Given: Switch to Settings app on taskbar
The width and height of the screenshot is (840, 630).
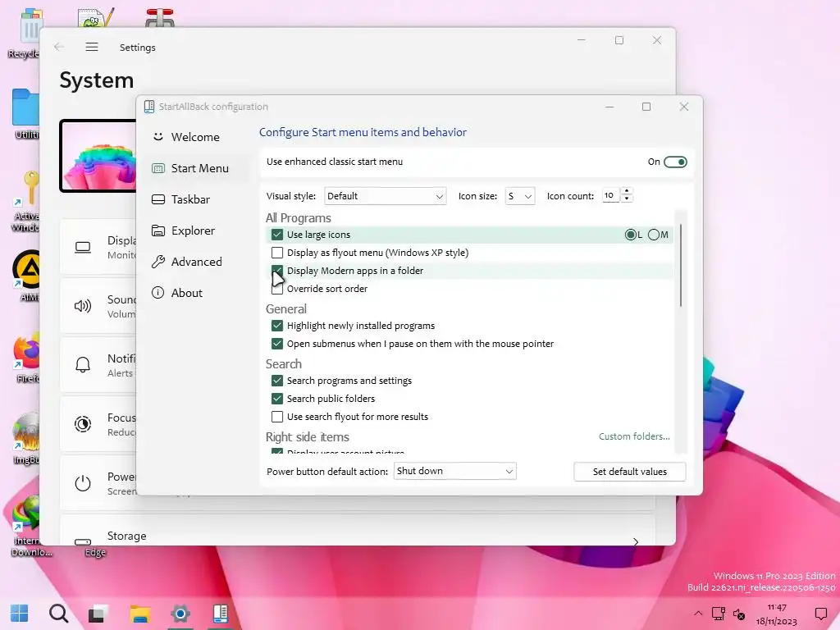Looking at the screenshot, I should point(180,614).
